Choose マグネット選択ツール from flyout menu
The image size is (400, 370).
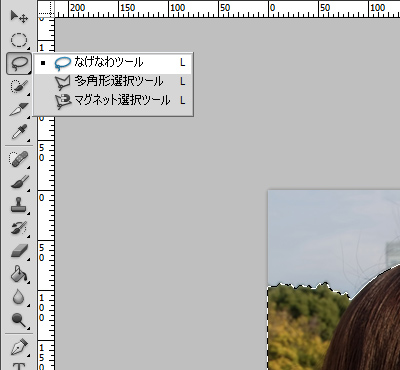tap(113, 100)
